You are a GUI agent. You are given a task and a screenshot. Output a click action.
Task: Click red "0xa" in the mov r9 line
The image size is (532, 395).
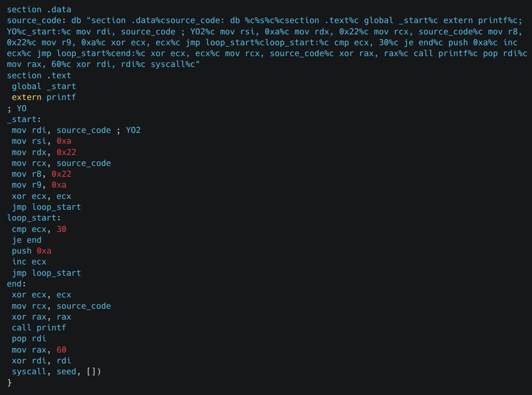coord(59,185)
